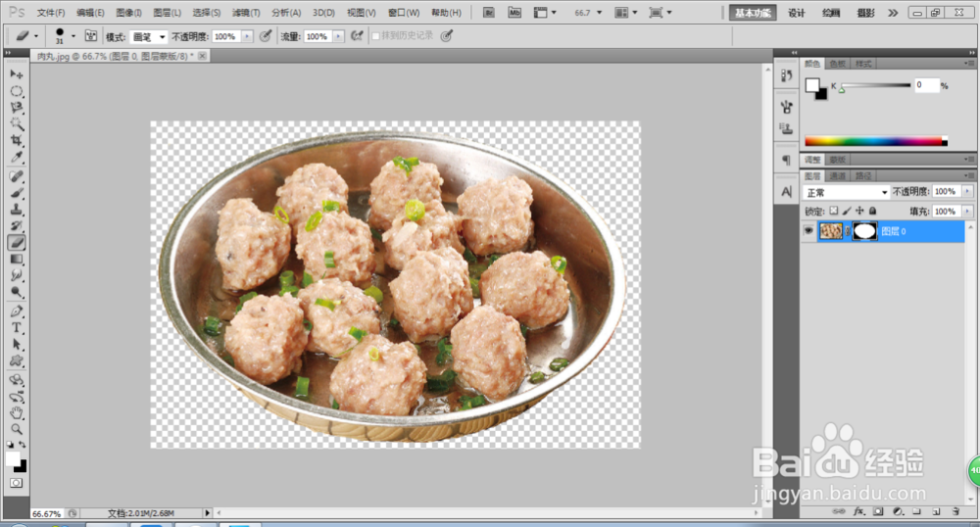Select the Eyedropper tool
Image resolution: width=980 pixels, height=527 pixels.
(x=17, y=156)
